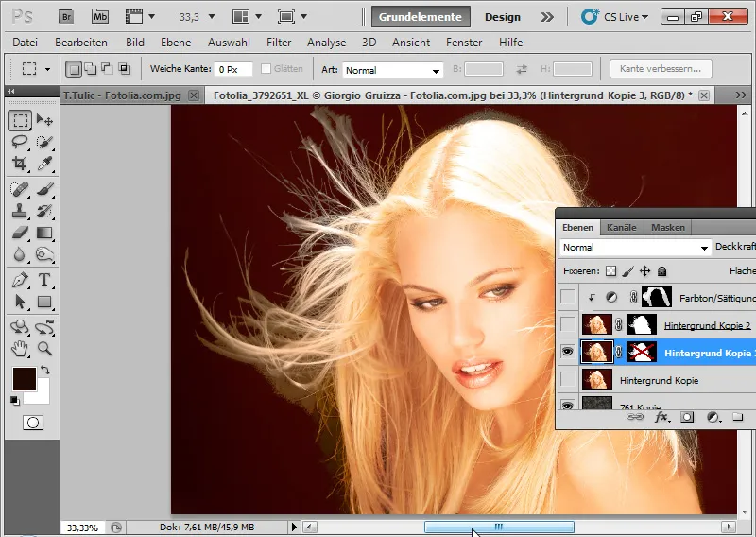Click link layers icon in Layers panel
This screenshot has width=756, height=537.
click(634, 417)
